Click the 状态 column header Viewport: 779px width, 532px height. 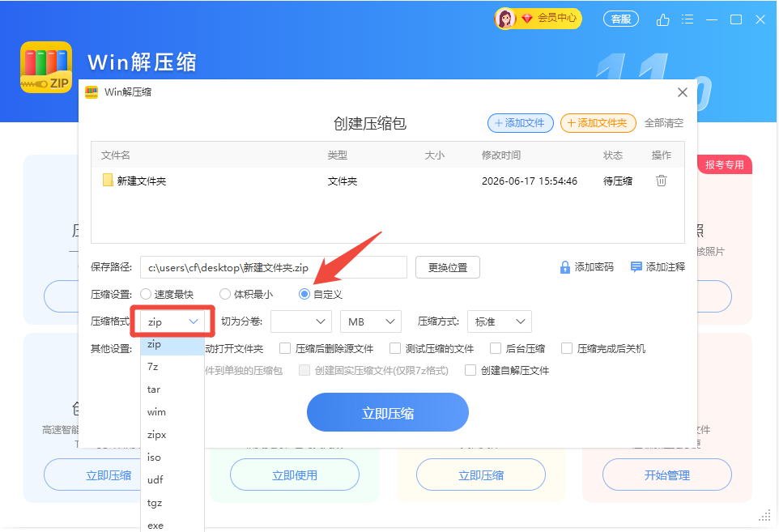click(612, 155)
